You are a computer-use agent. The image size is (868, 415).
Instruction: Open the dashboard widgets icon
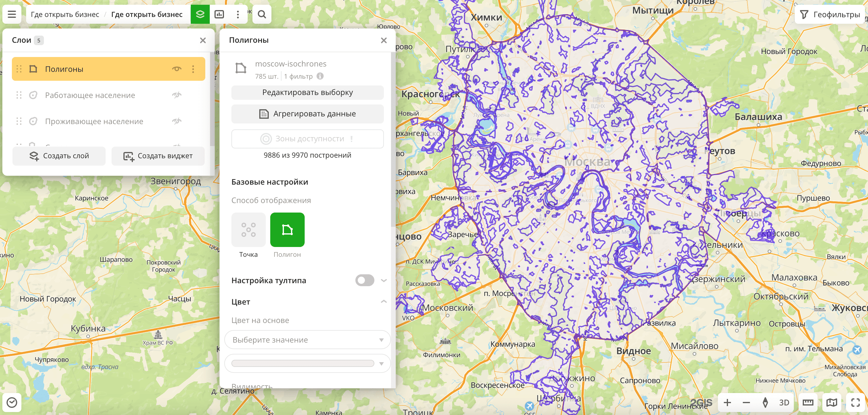click(219, 15)
